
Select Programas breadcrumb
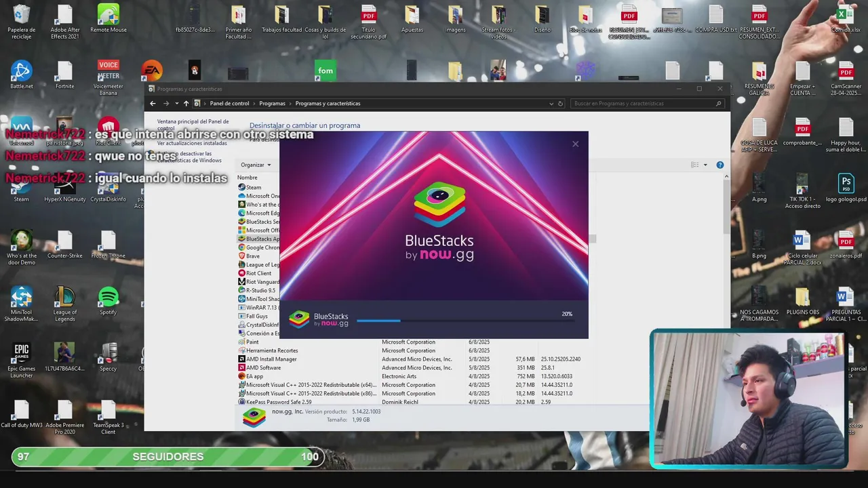[272, 104]
